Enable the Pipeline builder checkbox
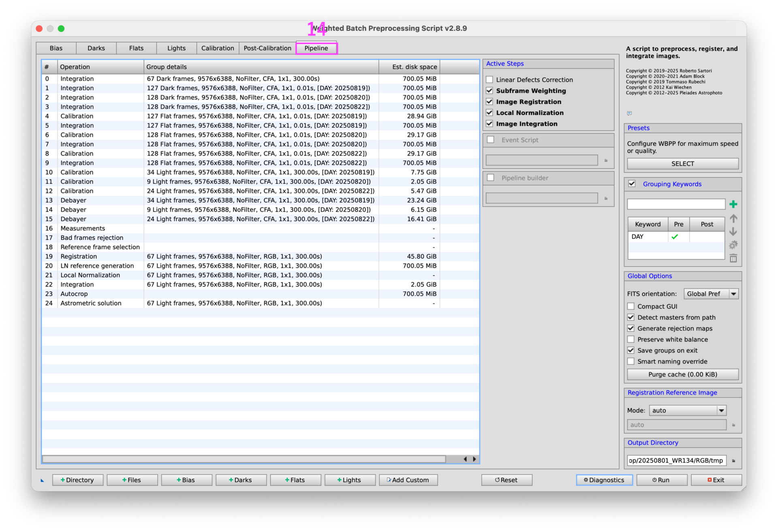Screen dimensions: 778x532 pyautogui.click(x=491, y=178)
